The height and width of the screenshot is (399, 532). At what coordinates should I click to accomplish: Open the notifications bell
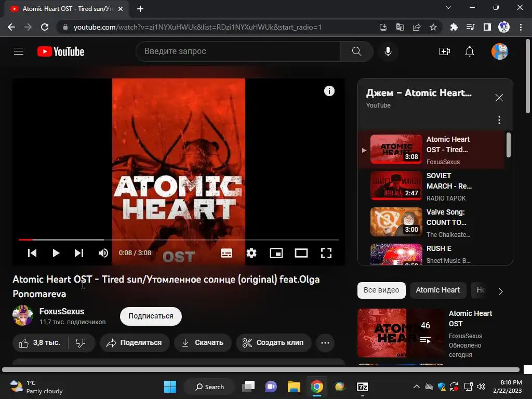tap(470, 51)
